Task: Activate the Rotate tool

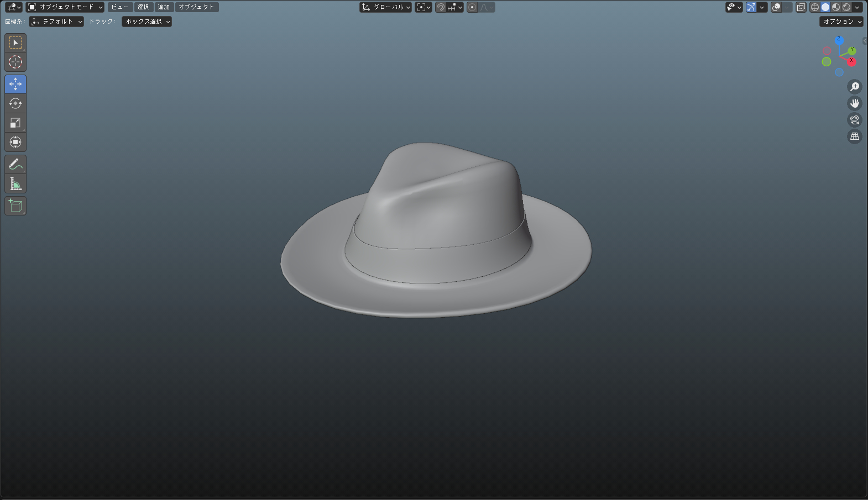Action: [x=15, y=104]
